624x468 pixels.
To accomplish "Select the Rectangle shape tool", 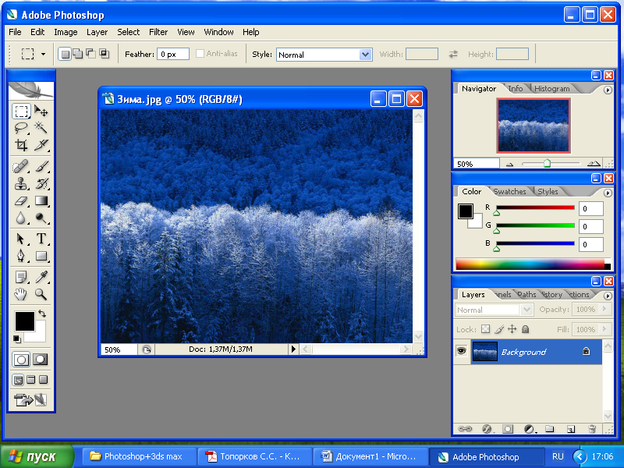I will [x=41, y=256].
